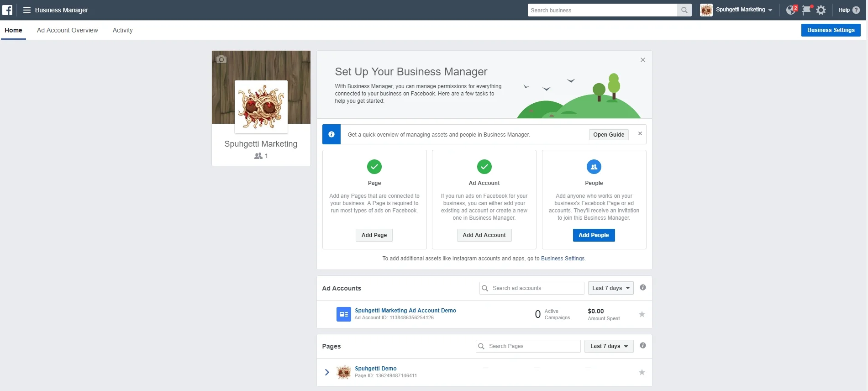This screenshot has height=391, width=868.
Task: Switch to the Activity tab
Action: coord(123,30)
